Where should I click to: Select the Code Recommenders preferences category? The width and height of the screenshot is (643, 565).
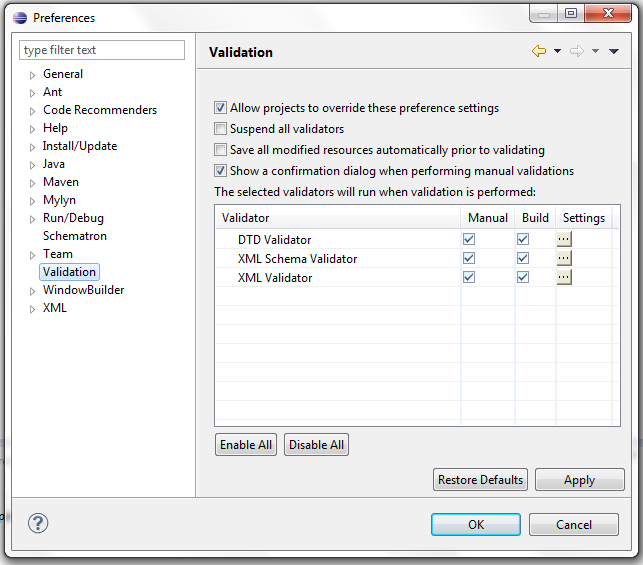point(100,110)
